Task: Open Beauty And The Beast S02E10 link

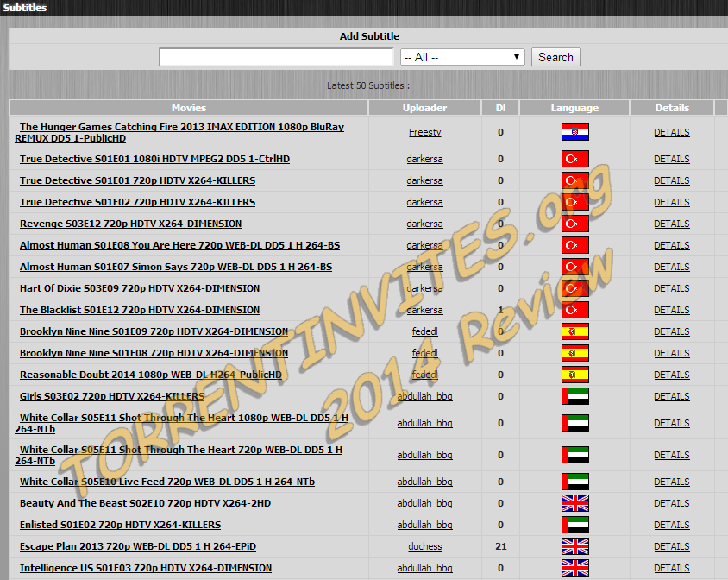Action: point(145,503)
